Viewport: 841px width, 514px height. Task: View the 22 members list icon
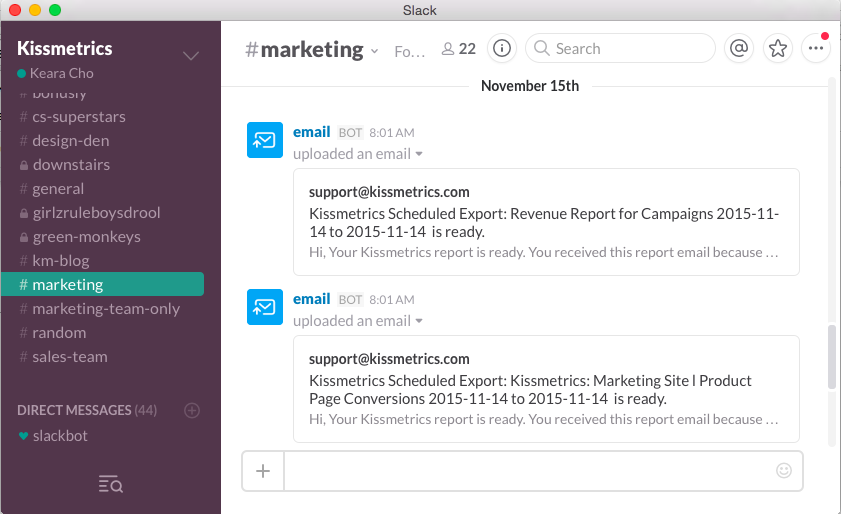459,49
